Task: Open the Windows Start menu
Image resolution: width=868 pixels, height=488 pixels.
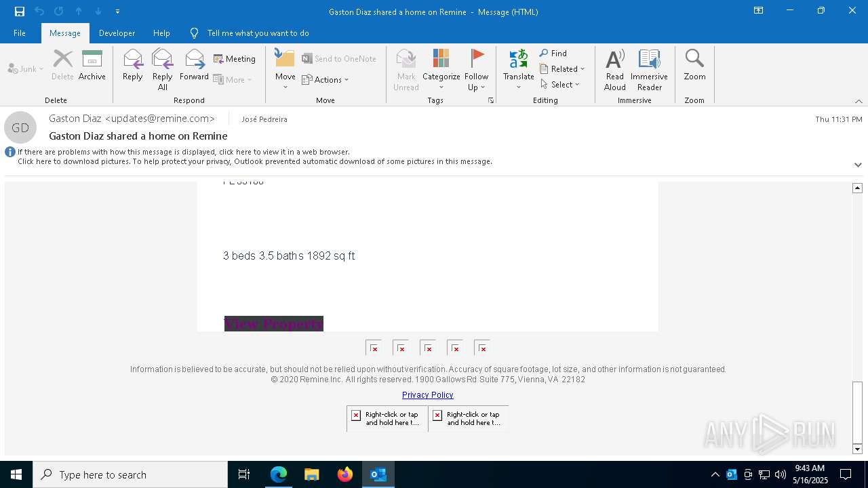Action: (x=16, y=474)
